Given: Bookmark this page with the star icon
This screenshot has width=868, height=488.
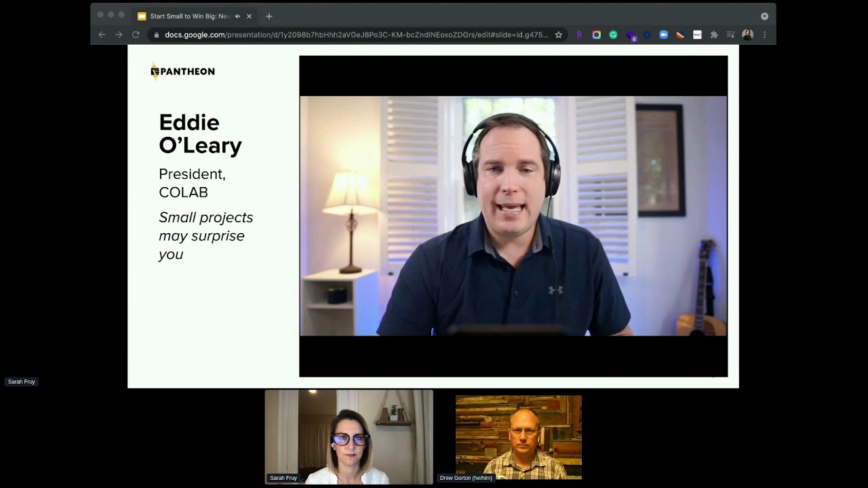Looking at the screenshot, I should pos(559,35).
